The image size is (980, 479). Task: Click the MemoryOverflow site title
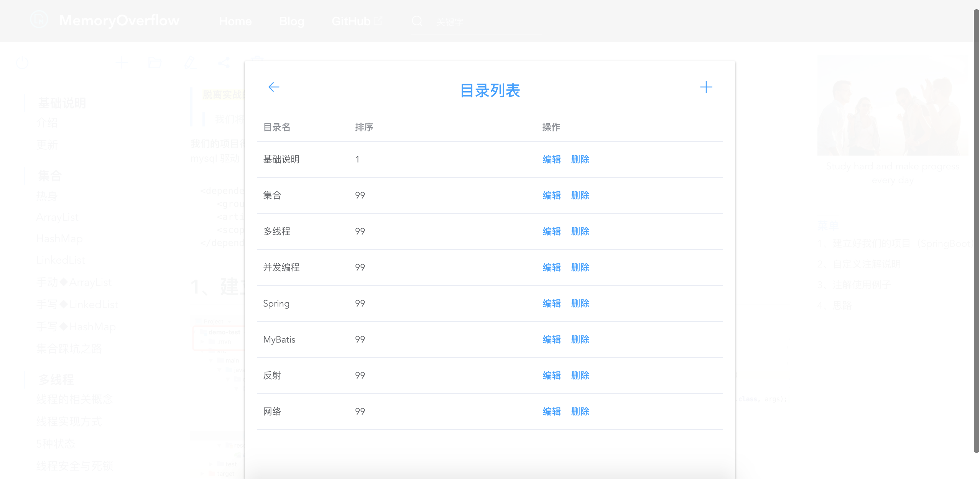tap(119, 20)
